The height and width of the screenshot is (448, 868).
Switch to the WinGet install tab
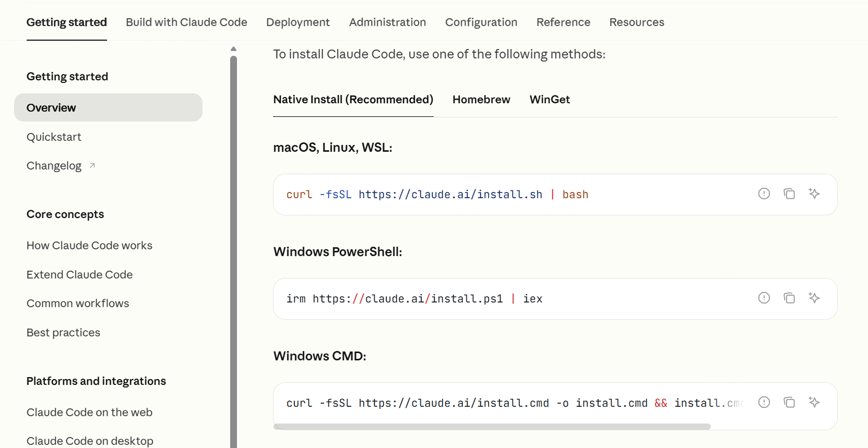coord(550,100)
